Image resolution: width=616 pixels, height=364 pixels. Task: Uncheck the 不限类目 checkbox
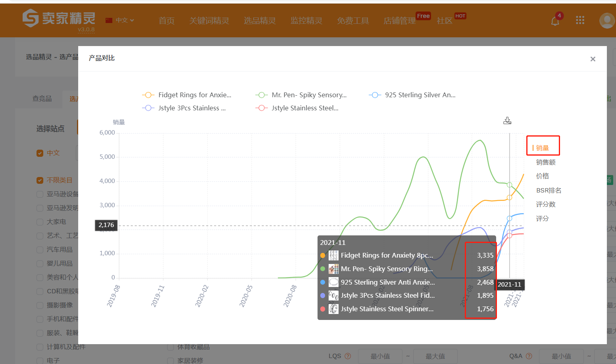pyautogui.click(x=40, y=180)
